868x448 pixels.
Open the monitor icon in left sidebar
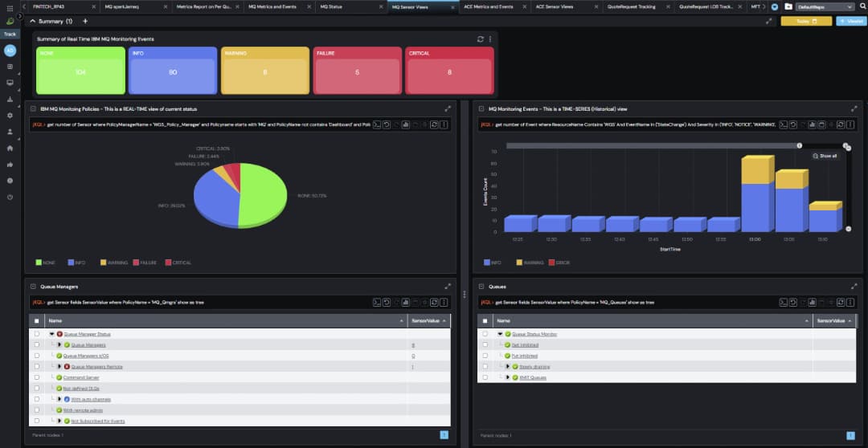10,83
